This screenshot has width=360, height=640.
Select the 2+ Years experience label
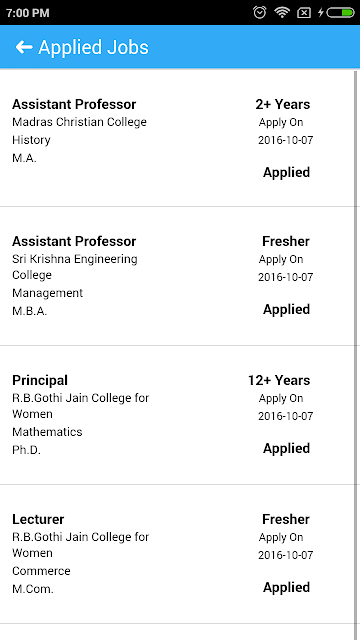[x=283, y=104]
